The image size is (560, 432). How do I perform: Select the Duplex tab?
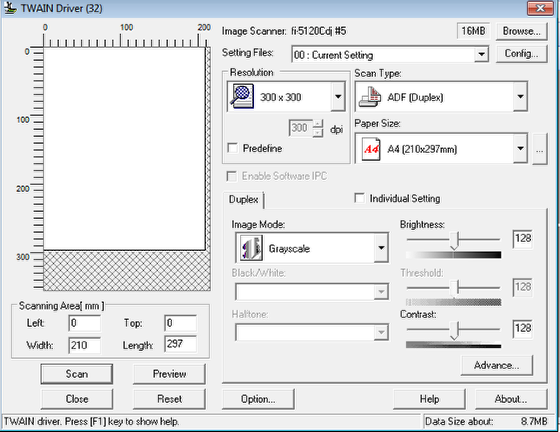[244, 200]
